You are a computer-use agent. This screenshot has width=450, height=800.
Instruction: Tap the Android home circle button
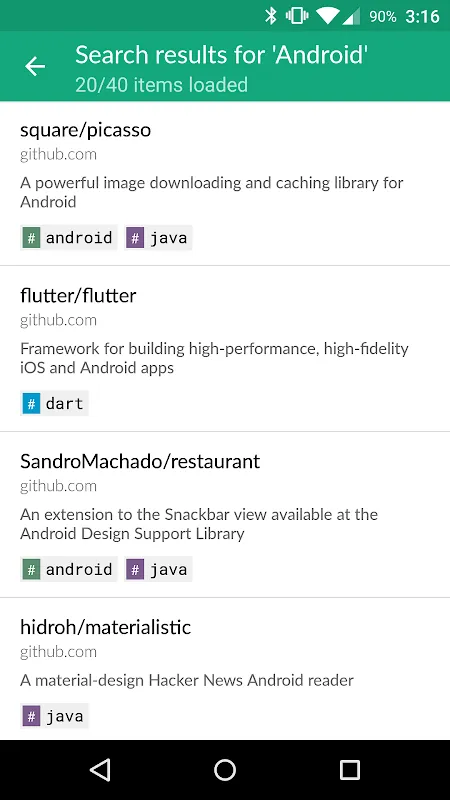click(225, 769)
